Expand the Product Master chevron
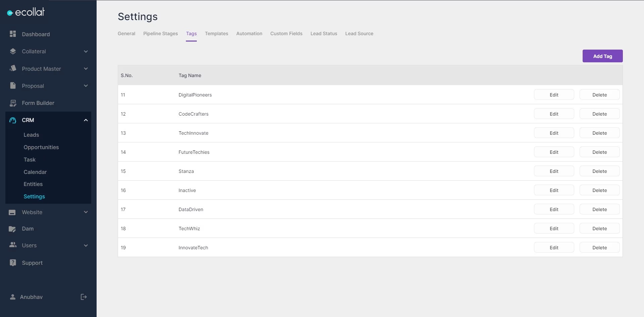 (x=86, y=69)
